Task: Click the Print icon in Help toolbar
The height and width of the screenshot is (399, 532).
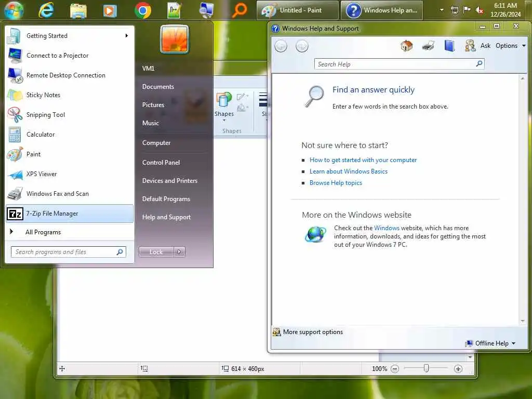Action: pyautogui.click(x=428, y=46)
